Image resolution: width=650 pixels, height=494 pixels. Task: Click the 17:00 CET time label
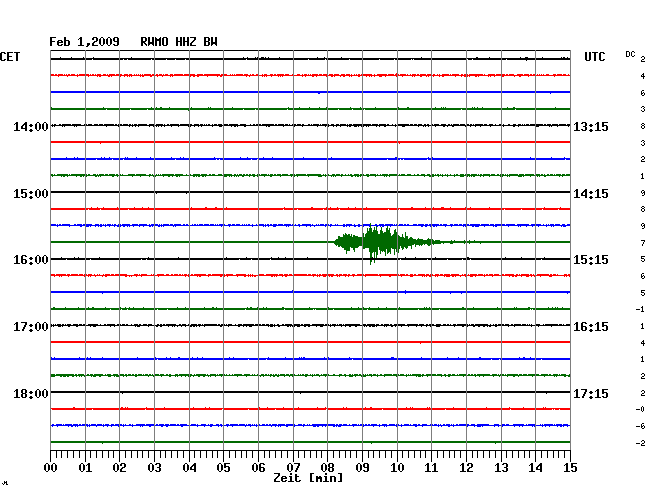(31, 327)
